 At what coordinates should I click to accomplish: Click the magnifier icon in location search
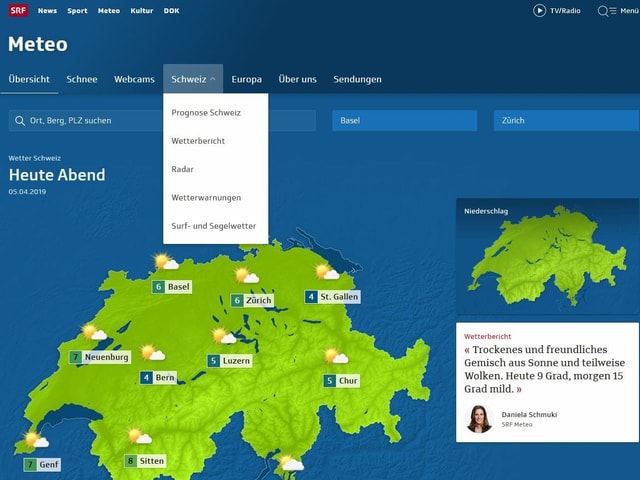[x=20, y=121]
